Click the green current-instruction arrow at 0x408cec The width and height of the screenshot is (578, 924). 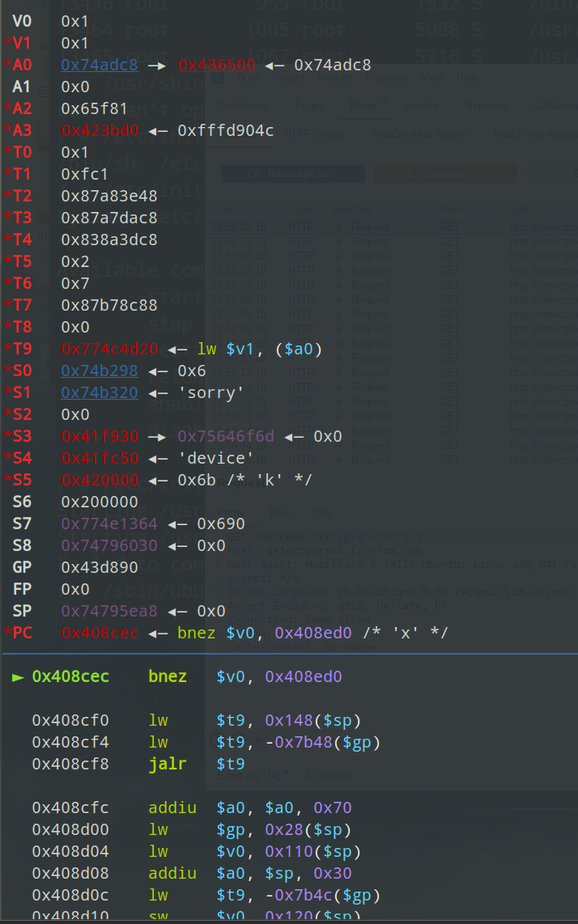18,676
